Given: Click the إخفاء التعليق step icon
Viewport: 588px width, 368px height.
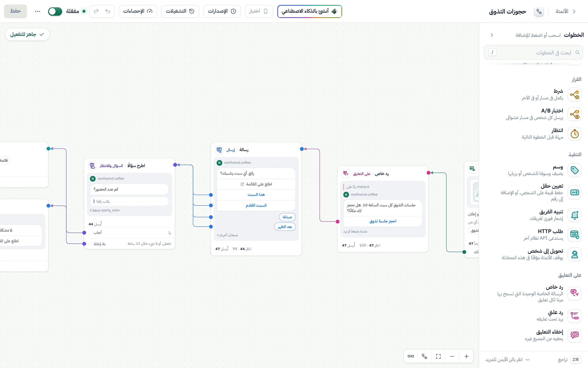Looking at the screenshot, I should [574, 335].
